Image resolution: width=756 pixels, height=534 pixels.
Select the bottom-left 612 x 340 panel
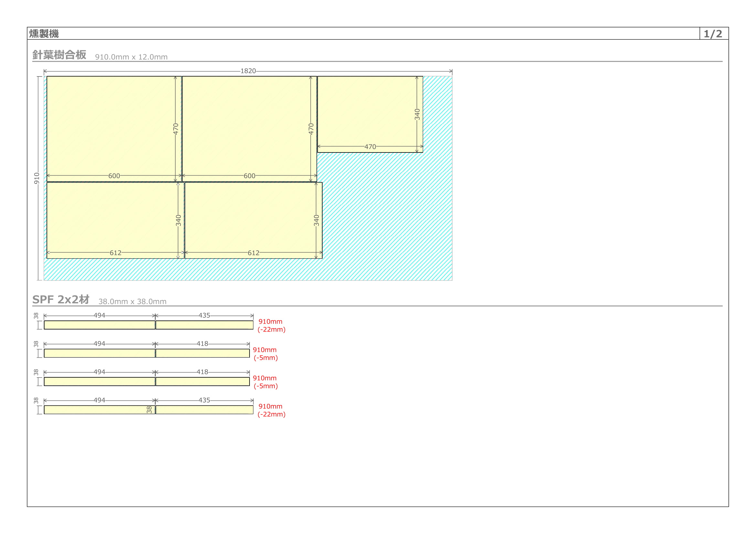(115, 220)
